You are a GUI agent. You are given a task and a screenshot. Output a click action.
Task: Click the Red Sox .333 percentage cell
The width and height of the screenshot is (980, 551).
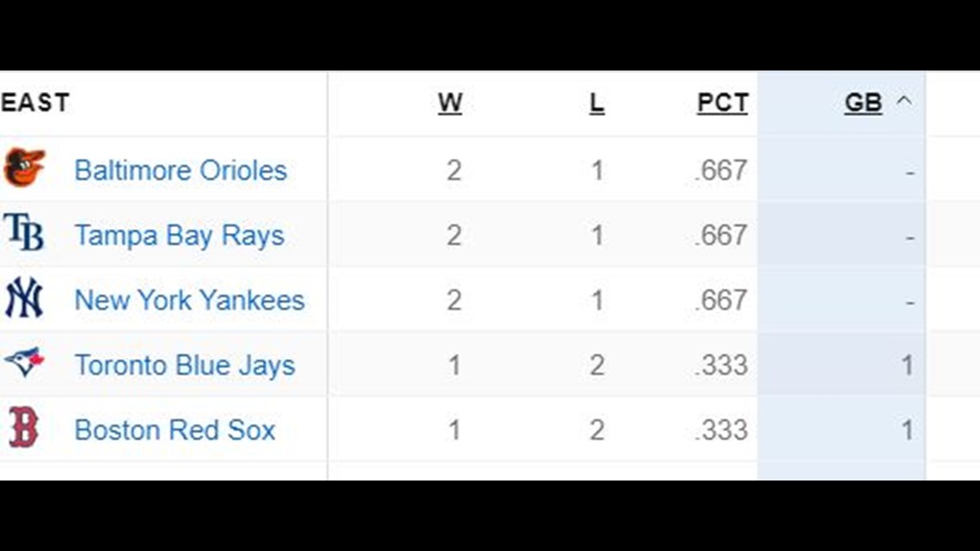pos(720,431)
